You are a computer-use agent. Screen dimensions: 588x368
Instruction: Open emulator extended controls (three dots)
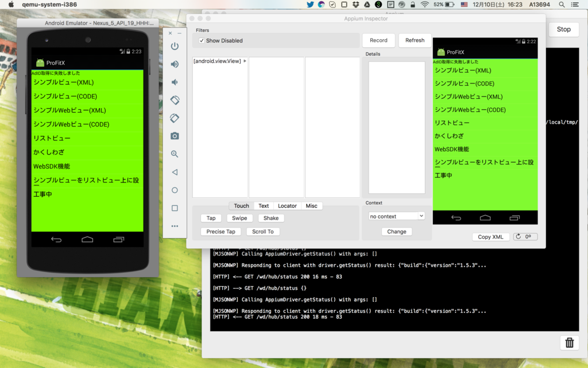175,226
